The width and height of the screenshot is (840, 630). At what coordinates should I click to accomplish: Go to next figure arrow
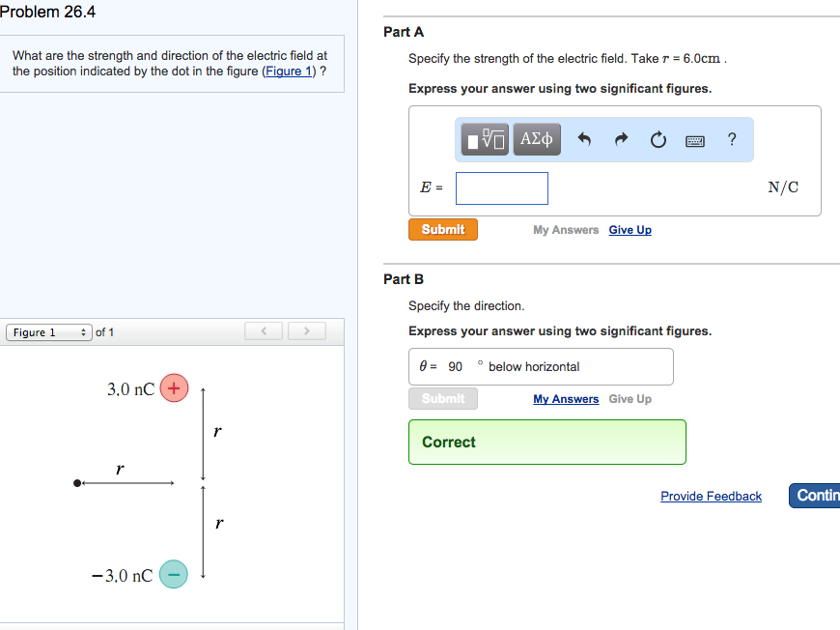tap(306, 331)
